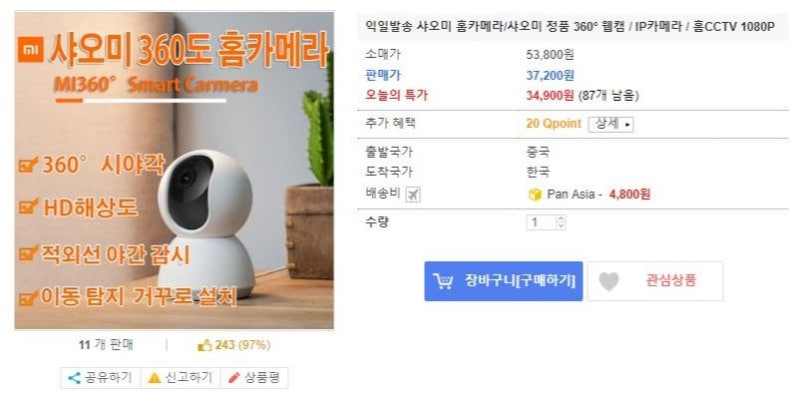
Task: Click the yellow warning triangle report icon
Action: tap(154, 378)
